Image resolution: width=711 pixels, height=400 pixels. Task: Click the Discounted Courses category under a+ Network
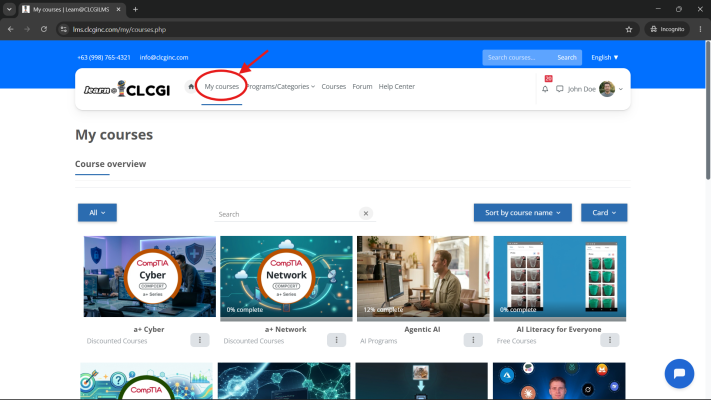click(253, 341)
